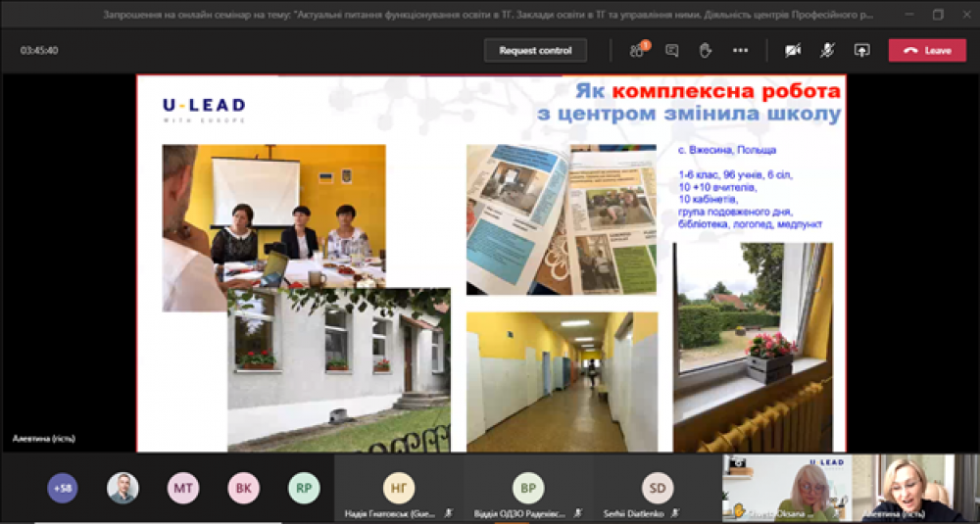
Task: Open the More actions menu
Action: [740, 50]
